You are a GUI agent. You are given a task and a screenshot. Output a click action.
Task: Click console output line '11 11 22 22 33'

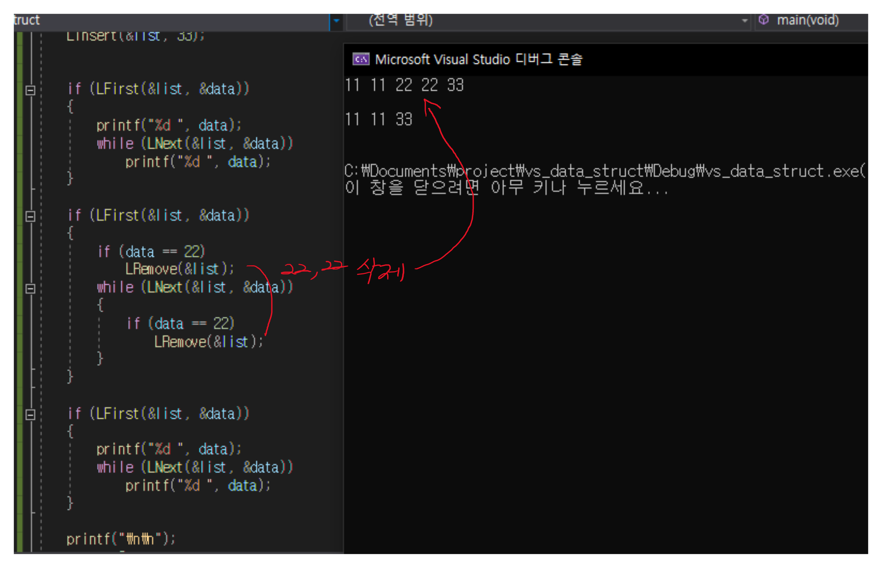[x=404, y=85]
